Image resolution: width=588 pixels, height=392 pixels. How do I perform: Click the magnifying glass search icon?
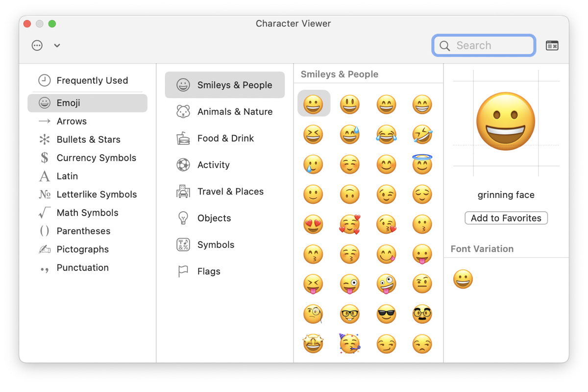pyautogui.click(x=444, y=45)
